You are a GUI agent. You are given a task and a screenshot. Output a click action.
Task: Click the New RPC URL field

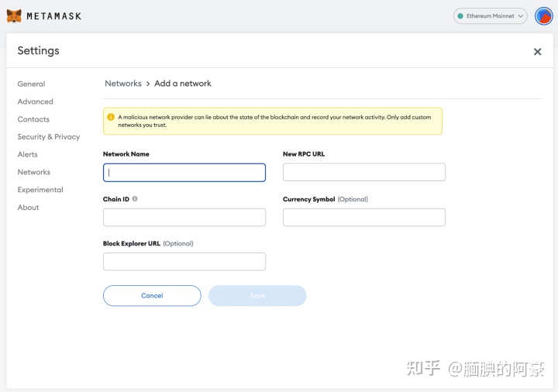tap(363, 172)
